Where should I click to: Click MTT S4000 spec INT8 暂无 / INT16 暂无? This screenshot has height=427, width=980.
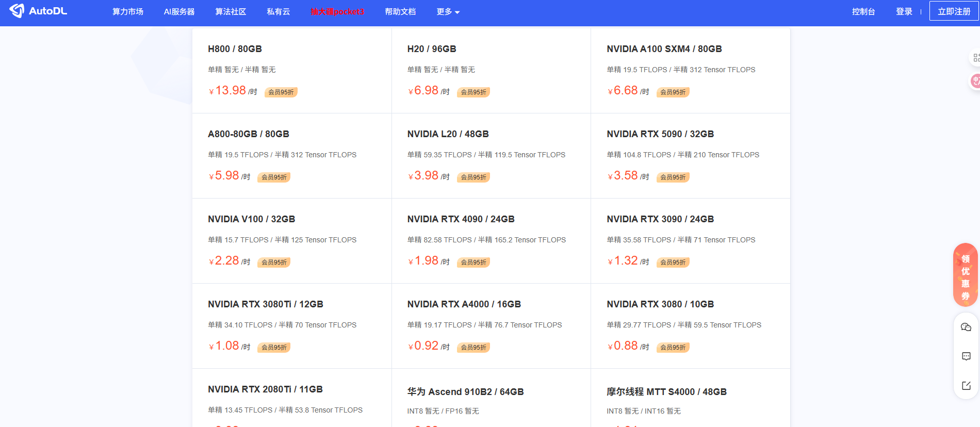pyautogui.click(x=644, y=411)
